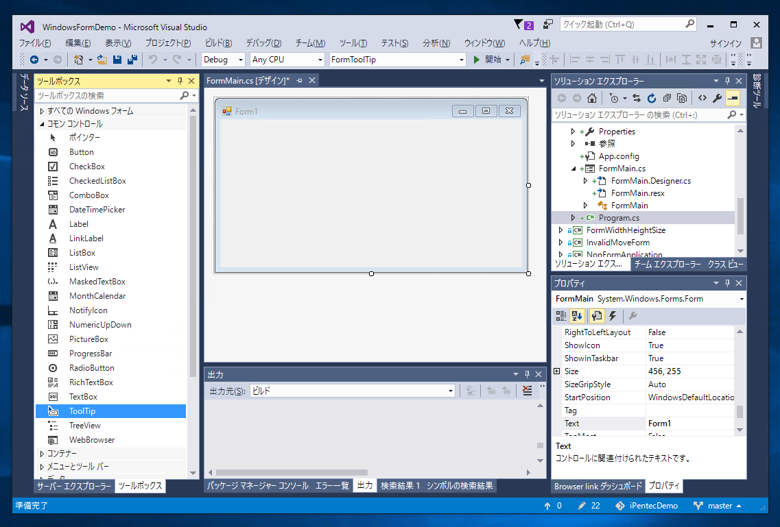The image size is (780, 527).
Task: Click the Text property value Form1
Action: click(x=689, y=423)
